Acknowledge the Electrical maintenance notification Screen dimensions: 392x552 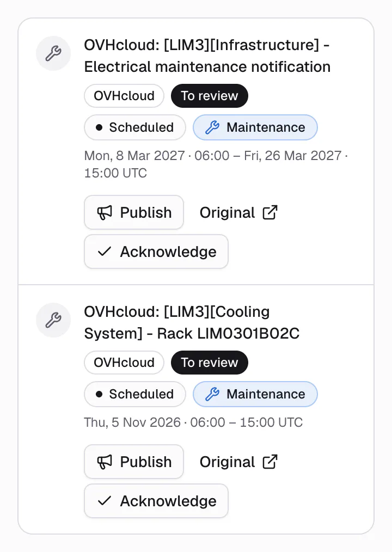coord(156,252)
